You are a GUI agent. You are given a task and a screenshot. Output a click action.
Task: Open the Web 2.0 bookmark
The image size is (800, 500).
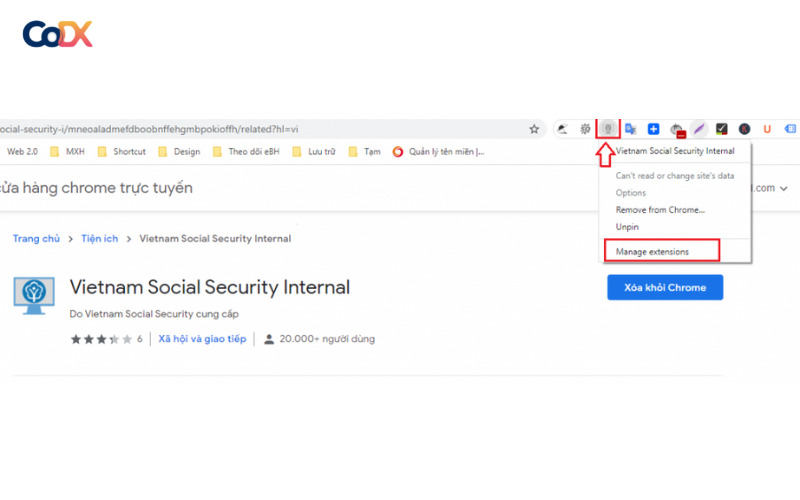coord(22,152)
